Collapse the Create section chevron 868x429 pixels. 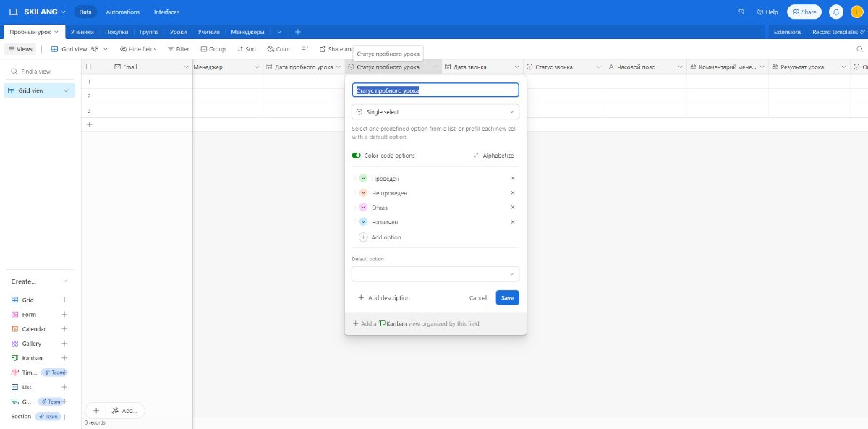click(x=65, y=281)
